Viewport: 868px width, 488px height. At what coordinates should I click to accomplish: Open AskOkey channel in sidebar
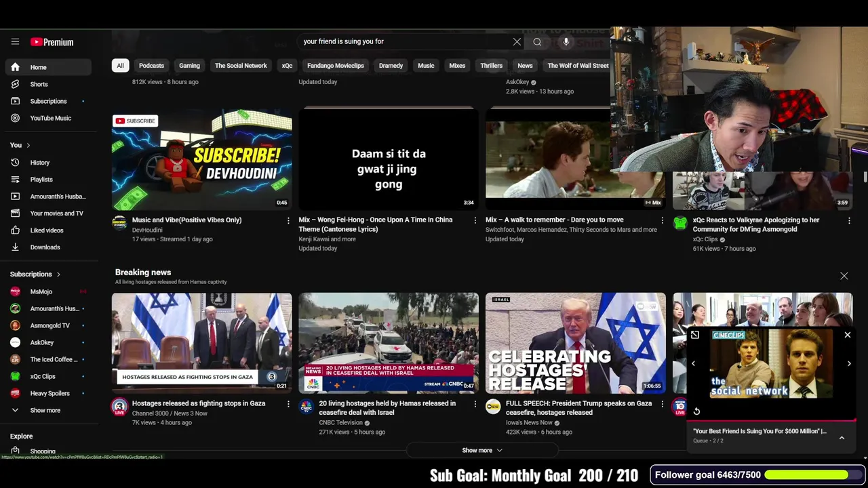(x=47, y=342)
